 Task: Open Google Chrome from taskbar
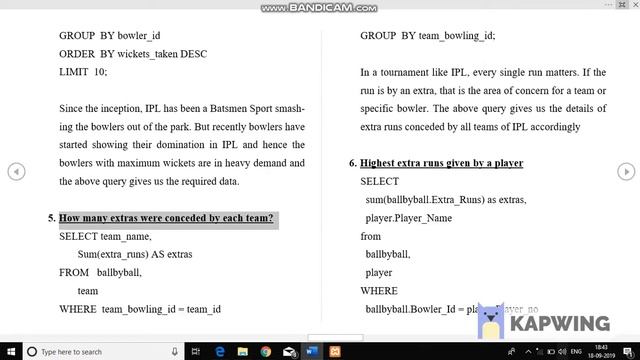point(266,351)
